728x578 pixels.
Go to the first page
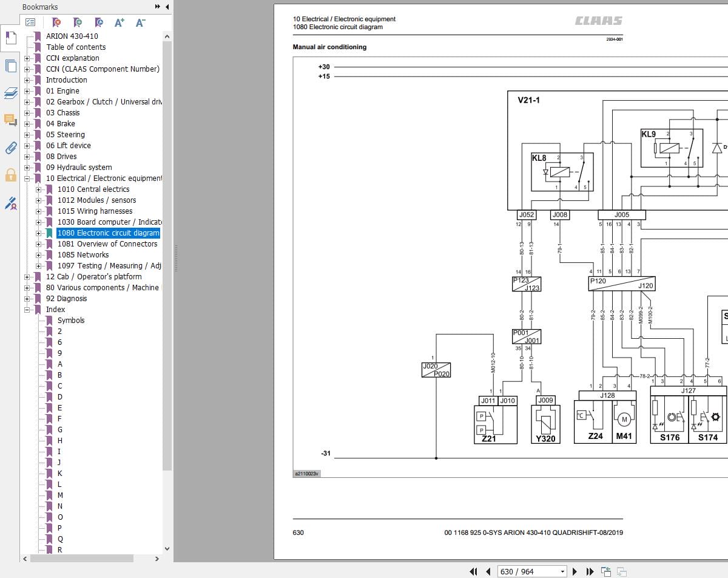click(474, 571)
